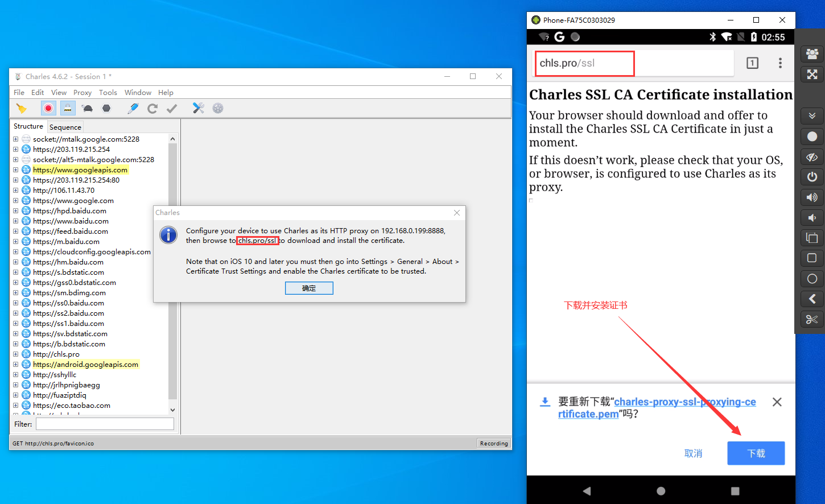This screenshot has height=504, width=825.
Task: Select https://cloudconfig.googleapis.com host entry
Action: click(x=92, y=251)
